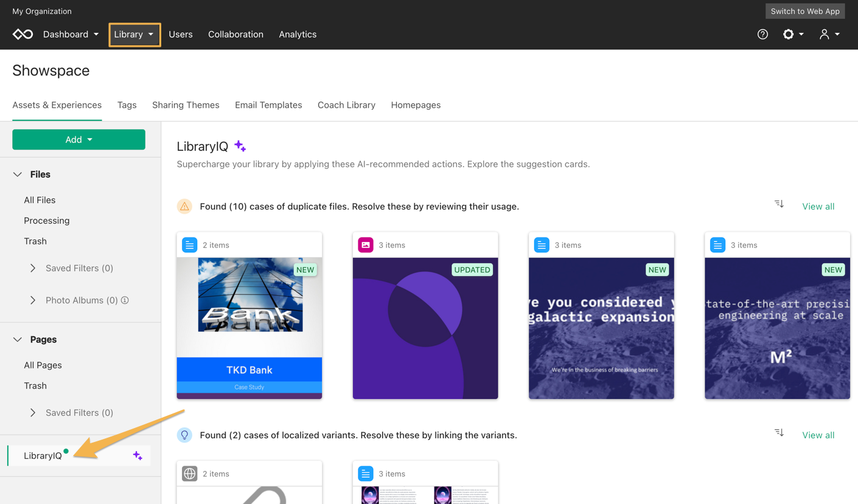Expand the Photo Albums group

pyautogui.click(x=33, y=300)
